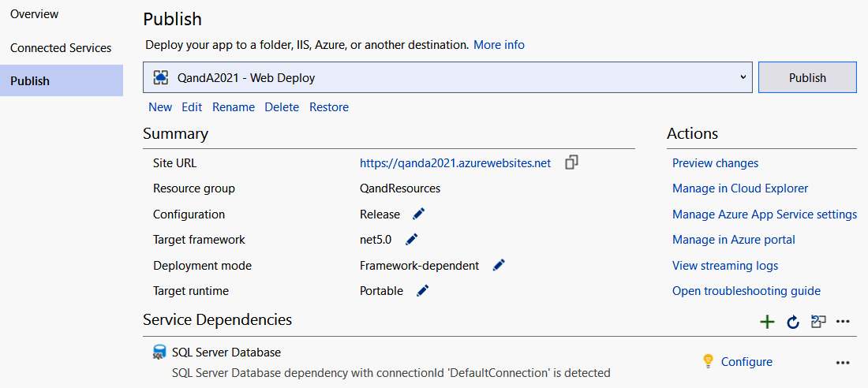Click the publish profile cloud icon
The width and height of the screenshot is (868, 388).
tap(160, 77)
